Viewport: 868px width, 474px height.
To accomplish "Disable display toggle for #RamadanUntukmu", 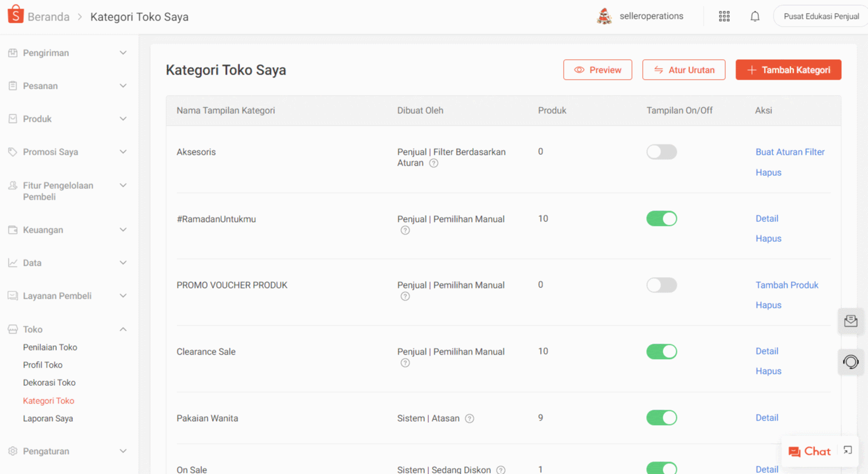I will (x=662, y=219).
